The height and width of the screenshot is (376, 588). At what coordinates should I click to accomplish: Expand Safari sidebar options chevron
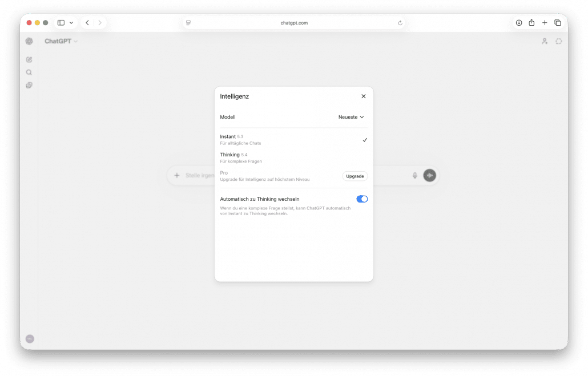pos(71,23)
